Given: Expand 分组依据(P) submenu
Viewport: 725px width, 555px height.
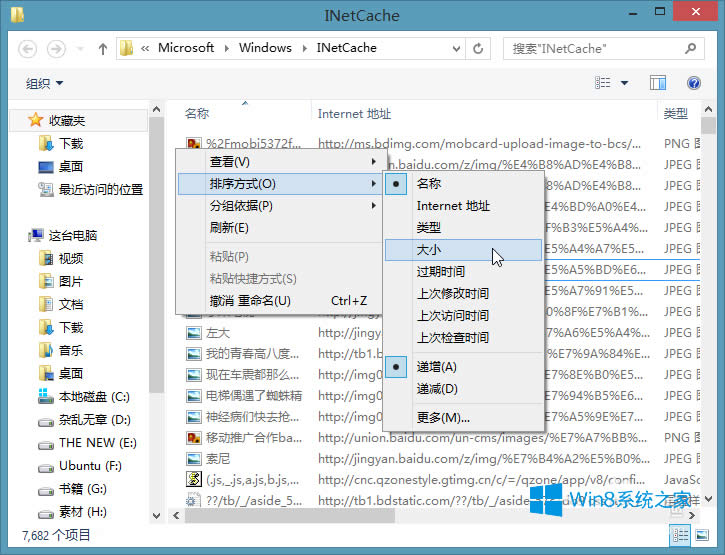Looking at the screenshot, I should [280, 206].
